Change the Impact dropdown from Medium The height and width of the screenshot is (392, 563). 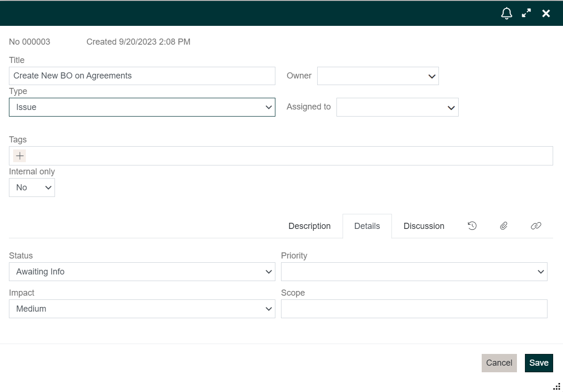pos(142,309)
